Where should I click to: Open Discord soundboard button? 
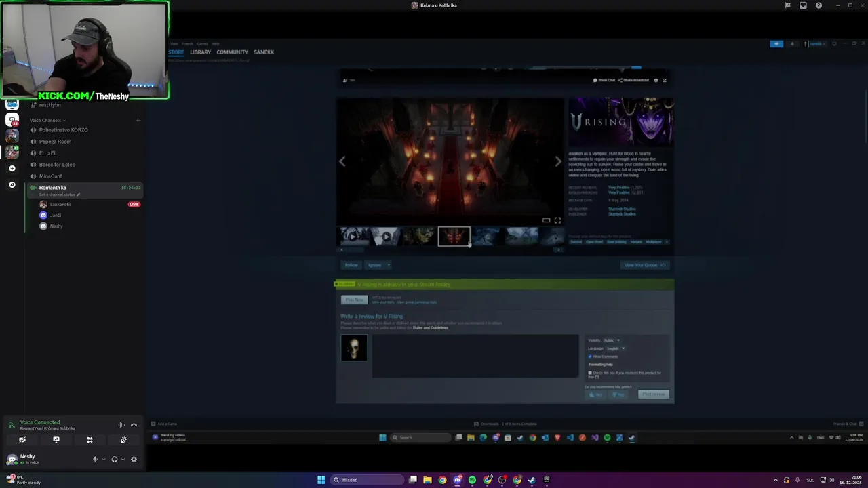[x=123, y=440]
